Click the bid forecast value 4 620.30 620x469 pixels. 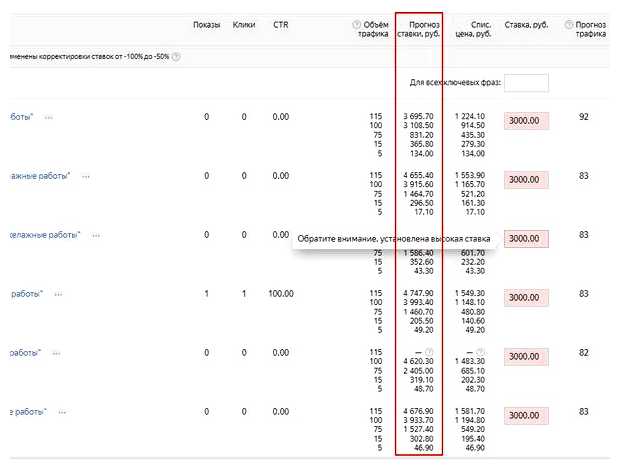click(418, 361)
